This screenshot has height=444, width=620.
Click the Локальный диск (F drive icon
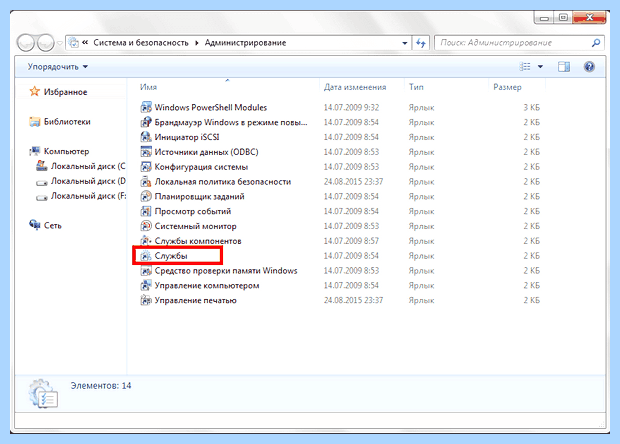42,196
